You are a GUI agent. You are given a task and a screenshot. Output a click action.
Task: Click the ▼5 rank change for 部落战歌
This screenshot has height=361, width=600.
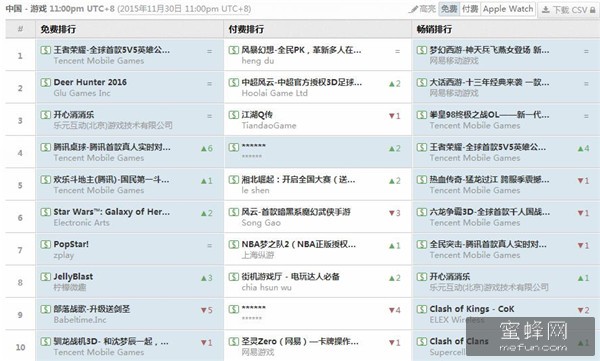tap(207, 310)
